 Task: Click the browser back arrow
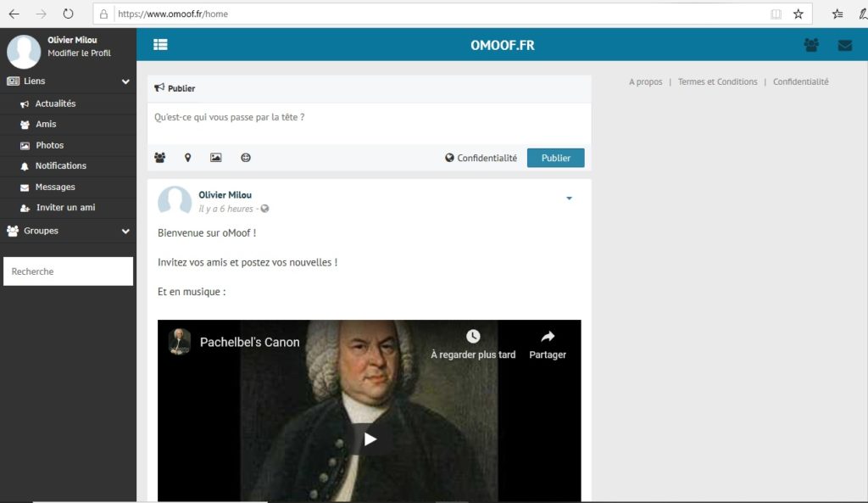pos(14,14)
